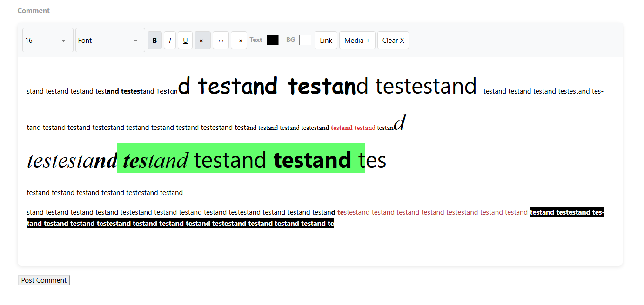This screenshot has height=305, width=644.
Task: Toggle bold formatting button
Action: click(154, 41)
